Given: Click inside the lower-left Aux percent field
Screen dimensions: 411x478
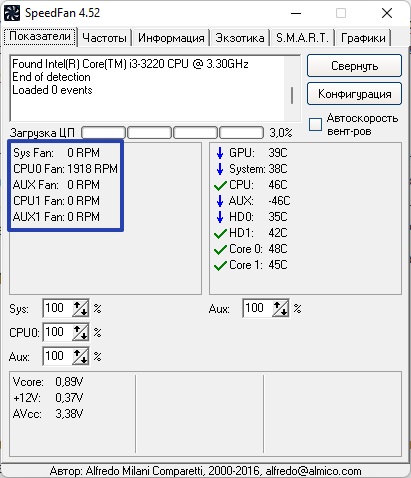Looking at the screenshot, I should (x=57, y=356).
